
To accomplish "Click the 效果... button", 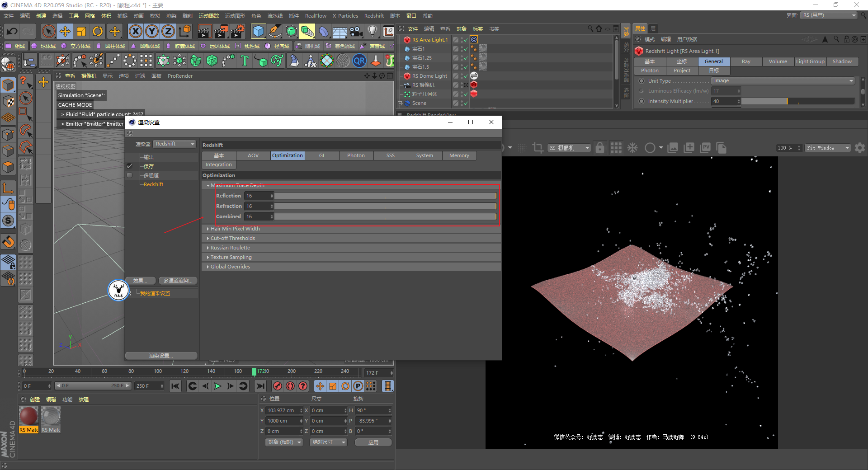I will pyautogui.click(x=141, y=281).
